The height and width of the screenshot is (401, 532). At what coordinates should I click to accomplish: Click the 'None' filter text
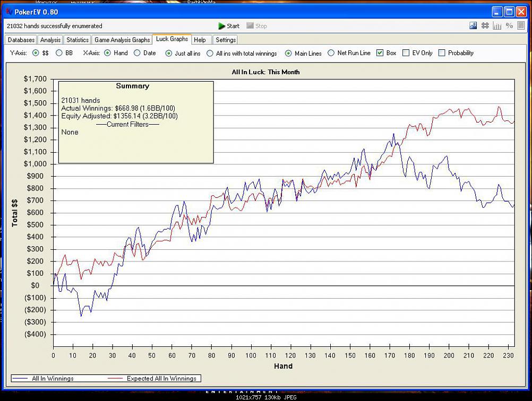[70, 132]
